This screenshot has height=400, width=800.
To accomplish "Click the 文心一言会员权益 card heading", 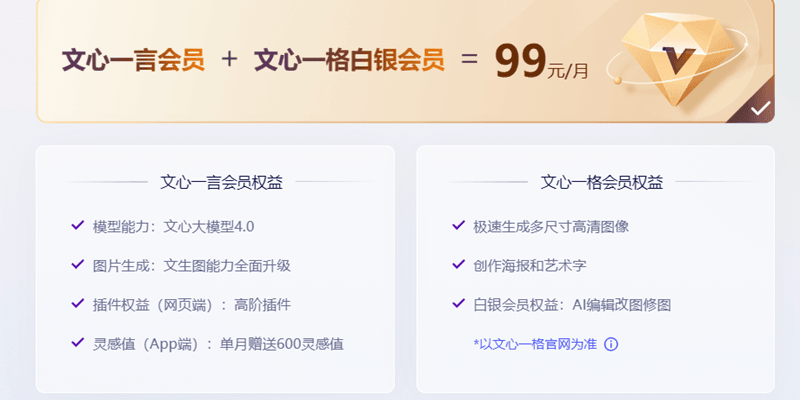I will tap(221, 182).
